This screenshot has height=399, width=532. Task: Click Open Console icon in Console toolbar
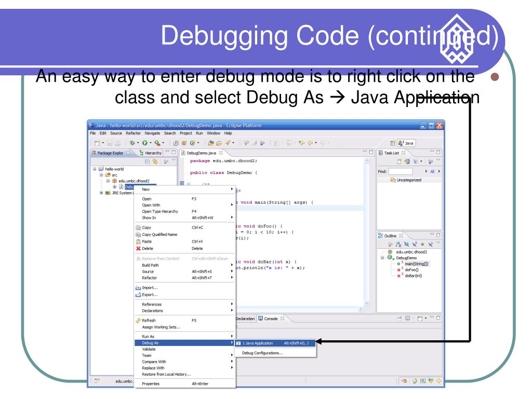coord(420,318)
